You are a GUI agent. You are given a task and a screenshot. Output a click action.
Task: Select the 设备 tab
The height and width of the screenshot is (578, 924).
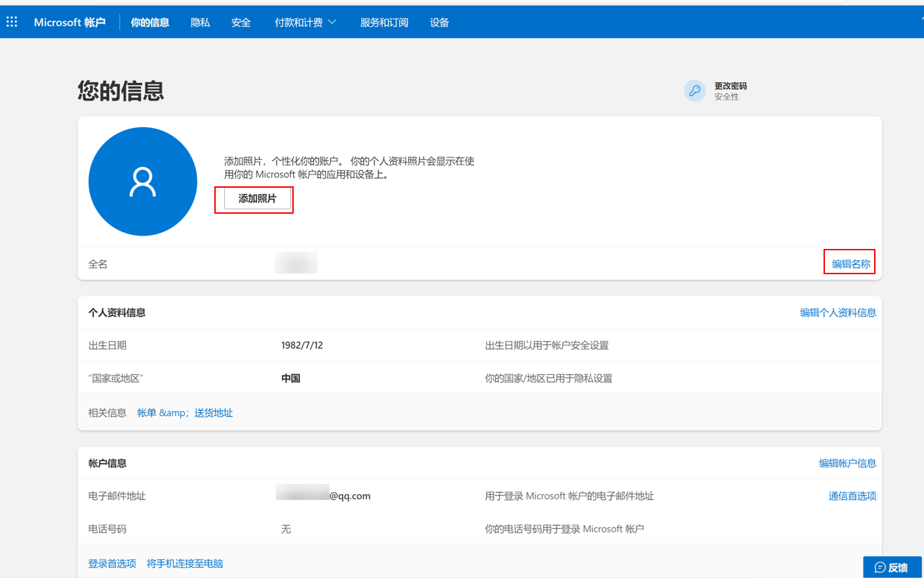tap(439, 23)
